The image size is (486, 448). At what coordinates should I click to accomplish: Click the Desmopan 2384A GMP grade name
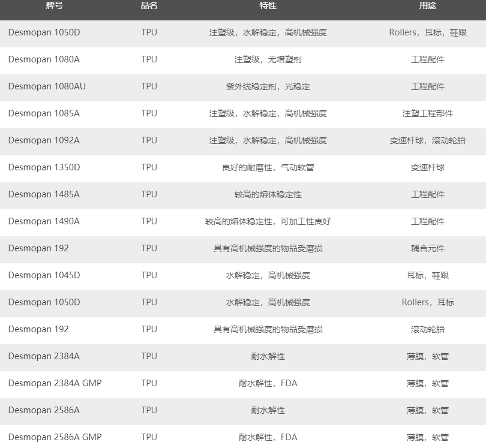[55, 383]
